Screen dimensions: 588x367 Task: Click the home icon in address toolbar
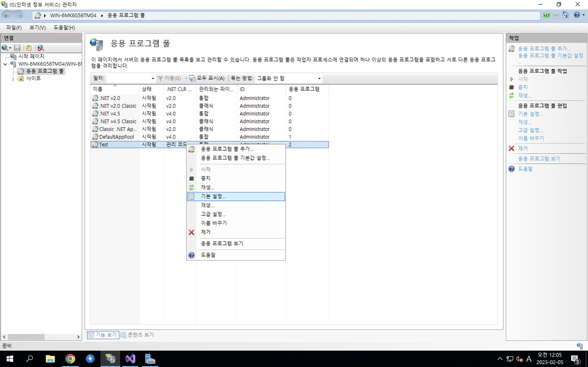565,15
